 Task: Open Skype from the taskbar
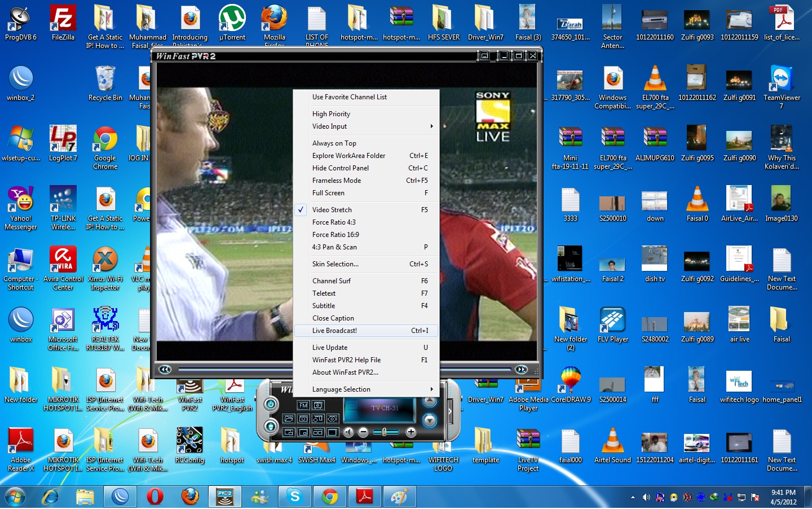click(295, 497)
